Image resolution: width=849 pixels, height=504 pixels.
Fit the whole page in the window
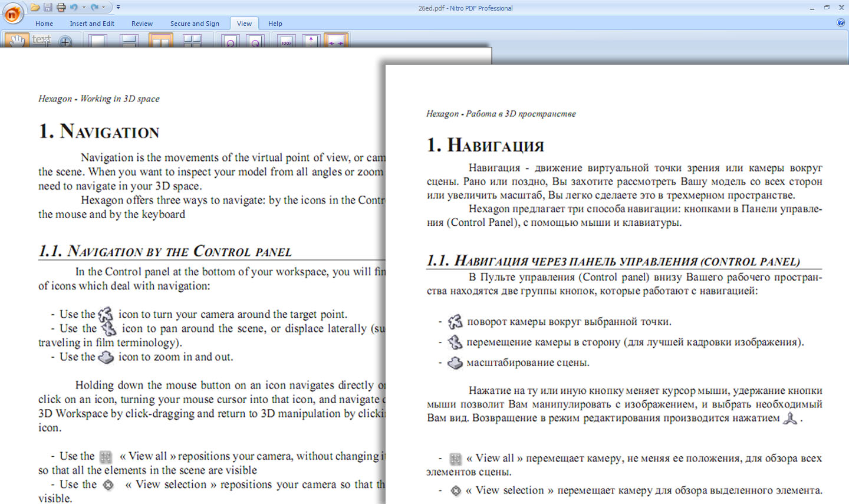click(311, 41)
